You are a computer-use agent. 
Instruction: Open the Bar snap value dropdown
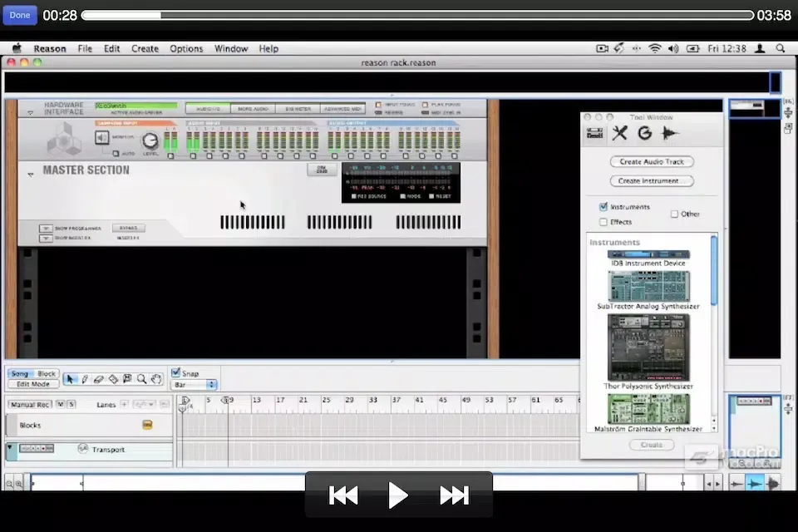tap(194, 385)
